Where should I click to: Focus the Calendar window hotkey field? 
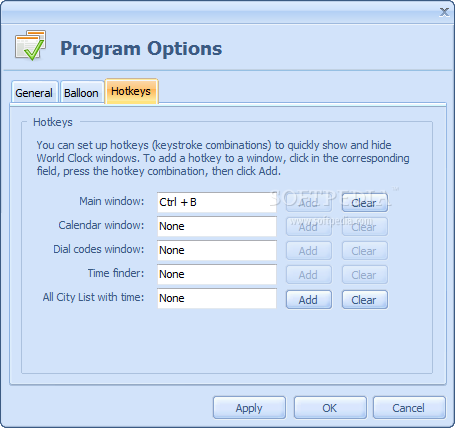(x=217, y=226)
